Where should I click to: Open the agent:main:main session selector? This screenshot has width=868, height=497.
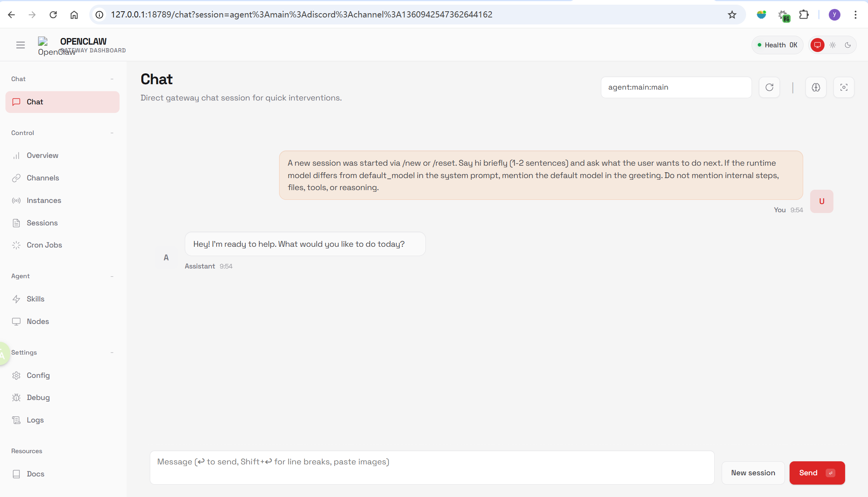tap(676, 87)
